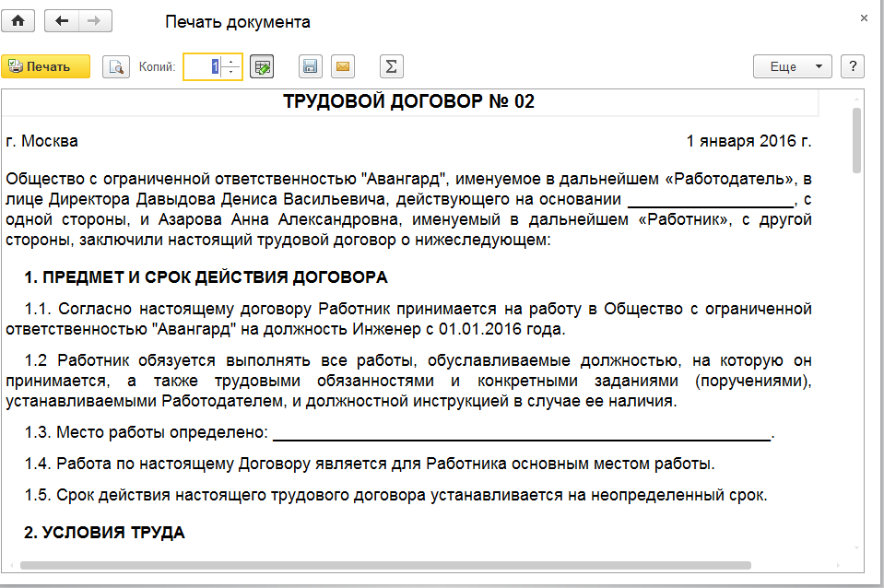The width and height of the screenshot is (884, 588).
Task: Increase the copies count with up arrow
Action: pyautogui.click(x=230, y=62)
